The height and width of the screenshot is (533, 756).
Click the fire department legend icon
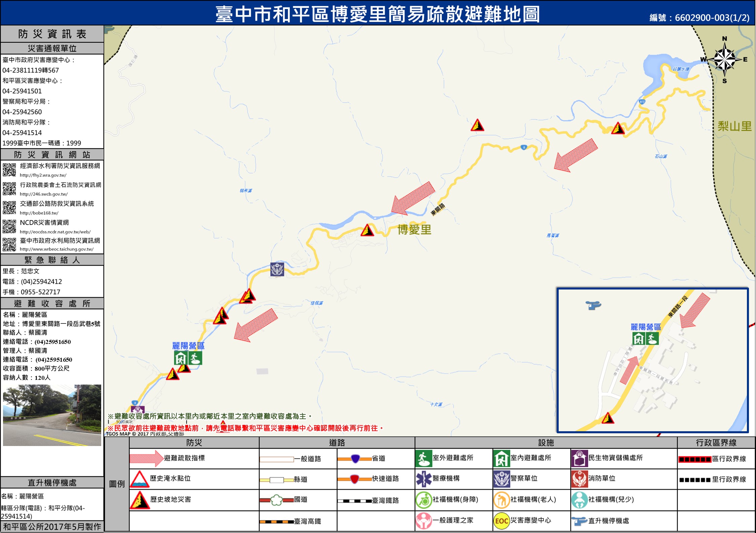pyautogui.click(x=579, y=479)
